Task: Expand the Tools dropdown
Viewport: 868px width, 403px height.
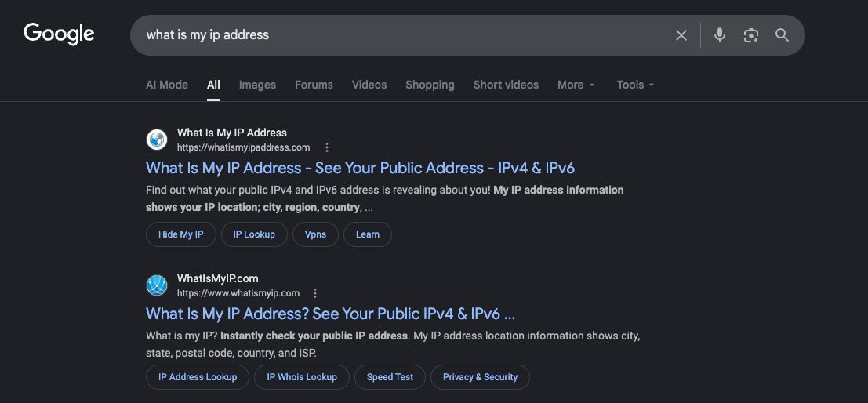Action: pos(635,85)
